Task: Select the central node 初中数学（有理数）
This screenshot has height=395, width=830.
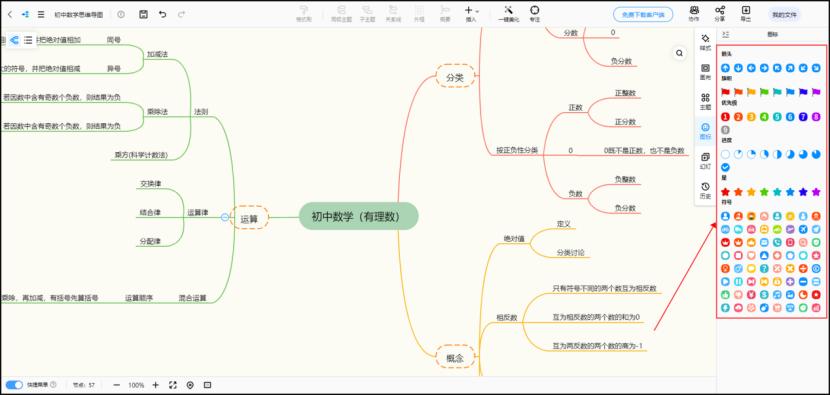Action: pos(358,216)
